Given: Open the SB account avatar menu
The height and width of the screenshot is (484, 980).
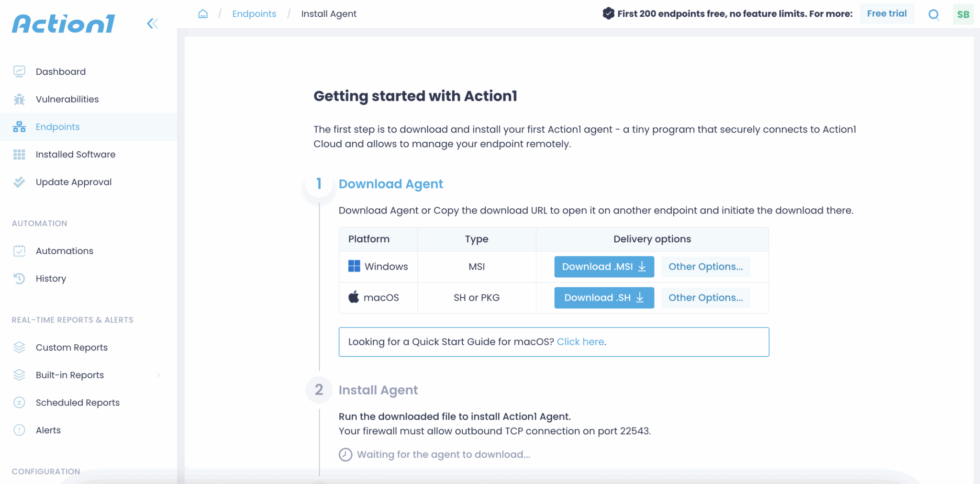Looking at the screenshot, I should tap(963, 14).
